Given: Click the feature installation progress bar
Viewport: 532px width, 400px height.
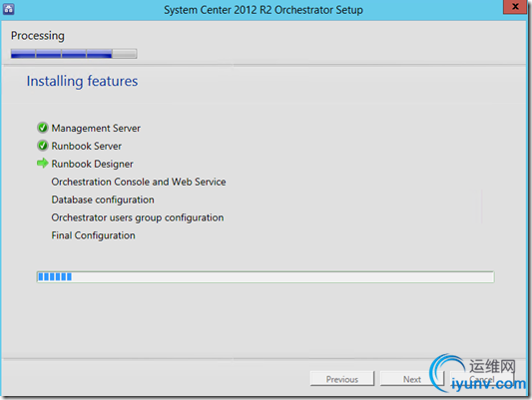Looking at the screenshot, I should pyautogui.click(x=266, y=277).
